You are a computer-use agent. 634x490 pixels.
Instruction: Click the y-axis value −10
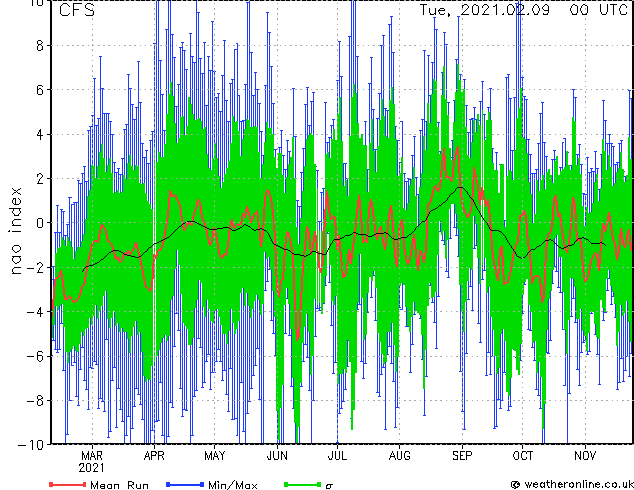31,445
